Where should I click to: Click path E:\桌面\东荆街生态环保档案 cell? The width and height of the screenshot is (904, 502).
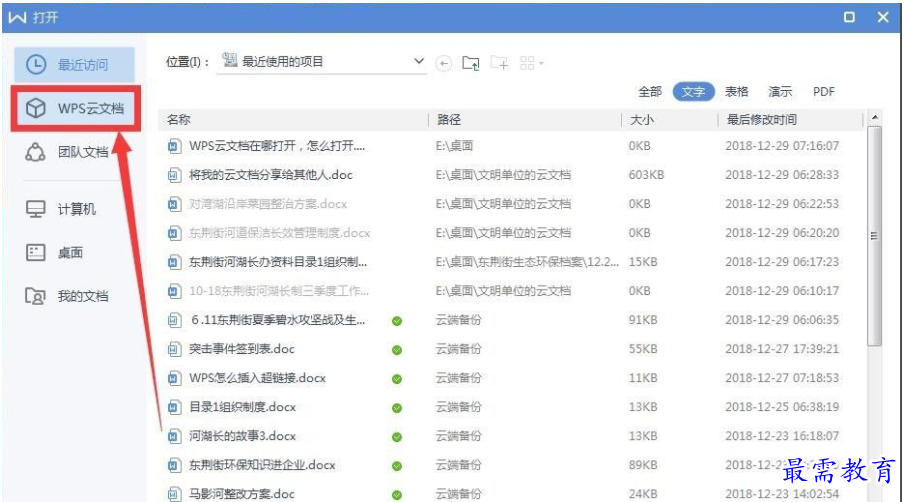point(527,262)
